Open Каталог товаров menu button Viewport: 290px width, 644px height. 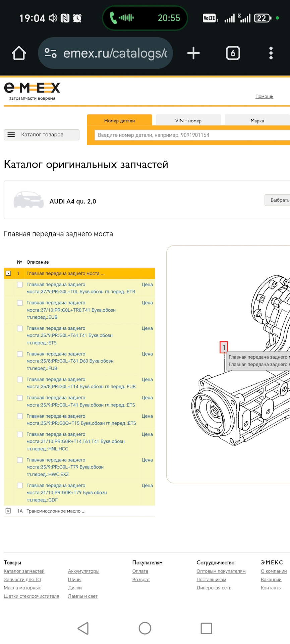click(x=42, y=135)
